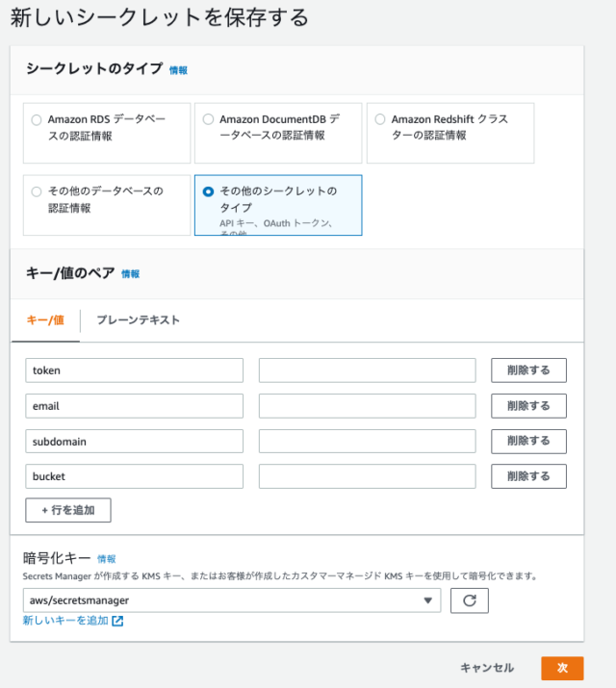Screen dimensions: 616x688
Task: Click the キャンセル button
Action: [487, 668]
